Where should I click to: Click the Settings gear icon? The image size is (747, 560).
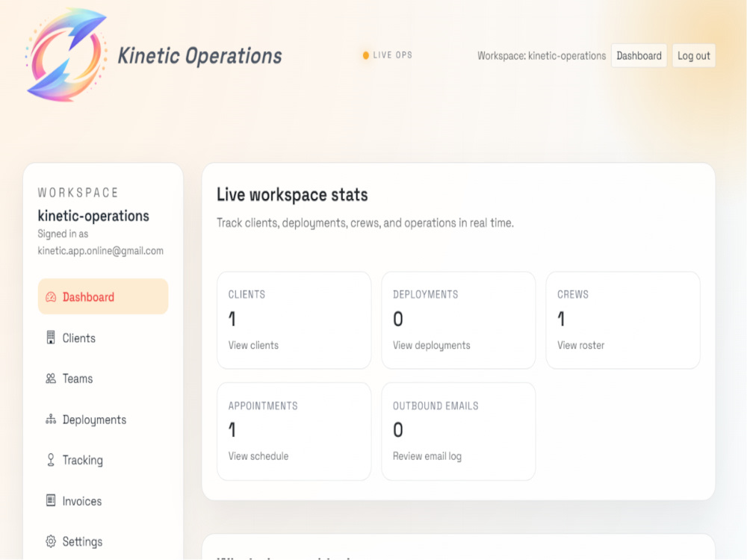pos(51,541)
